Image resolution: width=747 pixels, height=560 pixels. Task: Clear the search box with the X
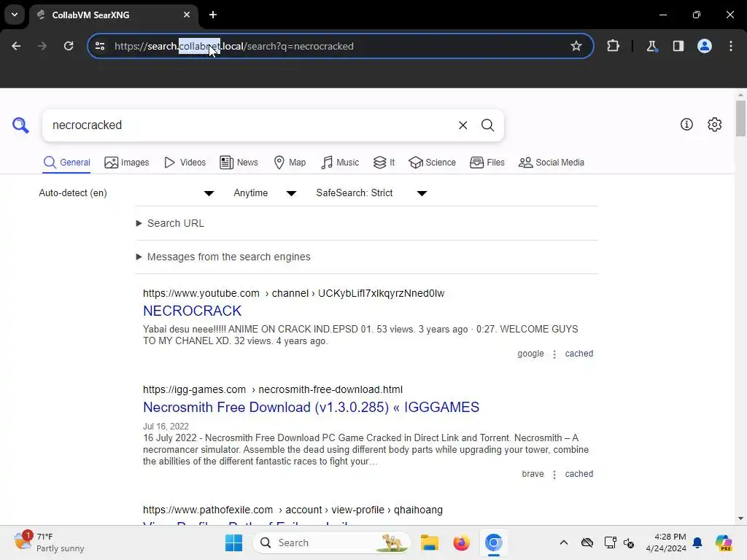coord(462,125)
